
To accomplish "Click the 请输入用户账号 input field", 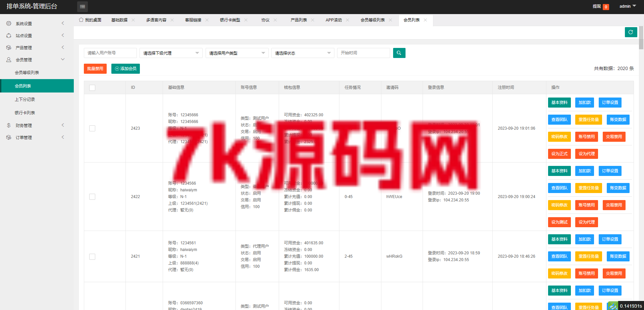I will (110, 53).
